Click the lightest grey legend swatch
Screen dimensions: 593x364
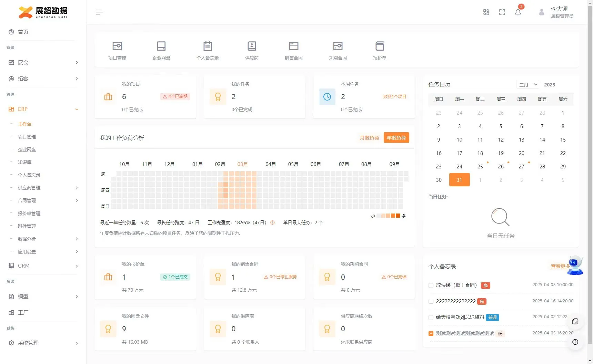pos(379,216)
